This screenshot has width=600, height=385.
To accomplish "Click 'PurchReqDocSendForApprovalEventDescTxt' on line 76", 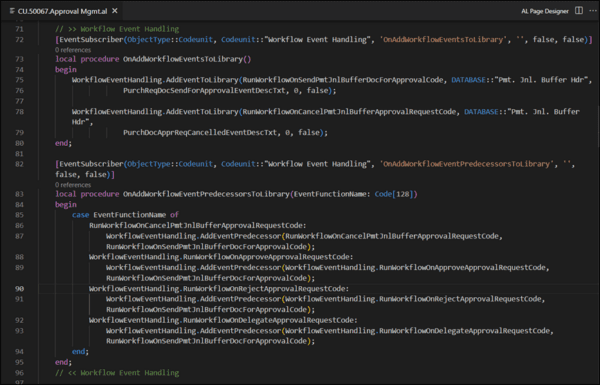I will click(204, 91).
